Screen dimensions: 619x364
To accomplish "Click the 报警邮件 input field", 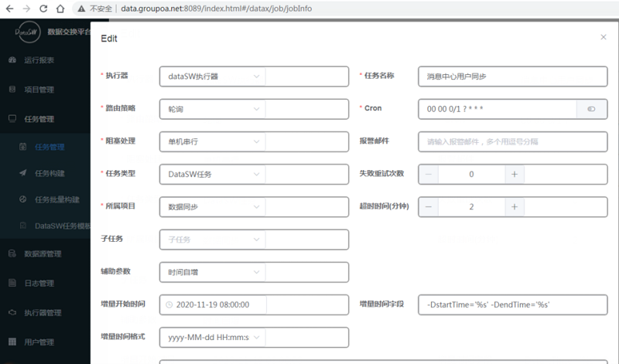I will 513,142.
